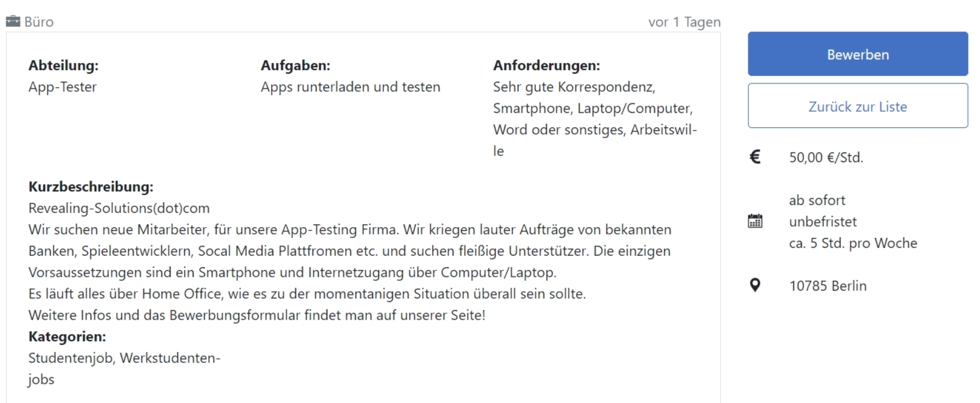
Task: Click the briefcase icon next to Büro
Action: pos(13,22)
